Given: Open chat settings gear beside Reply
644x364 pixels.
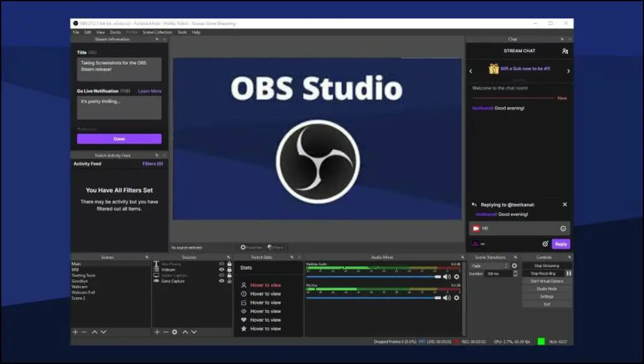Looking at the screenshot, I should pyautogui.click(x=545, y=244).
